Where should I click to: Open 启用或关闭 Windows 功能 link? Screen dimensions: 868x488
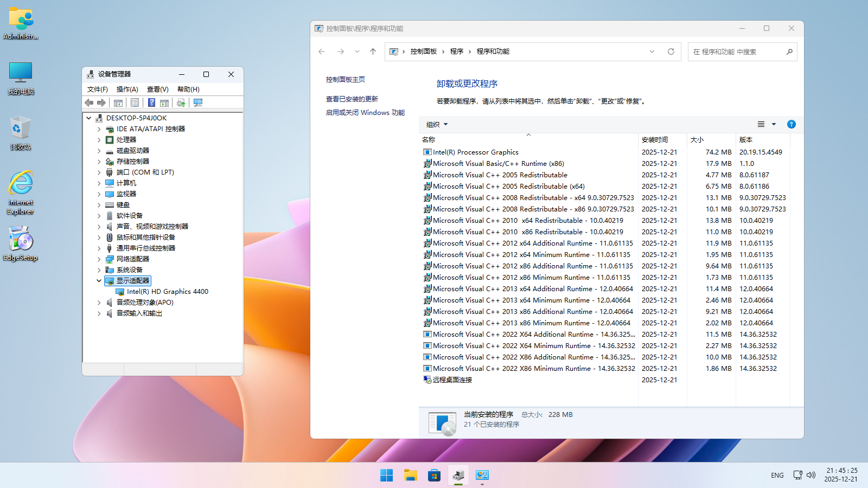tap(365, 113)
